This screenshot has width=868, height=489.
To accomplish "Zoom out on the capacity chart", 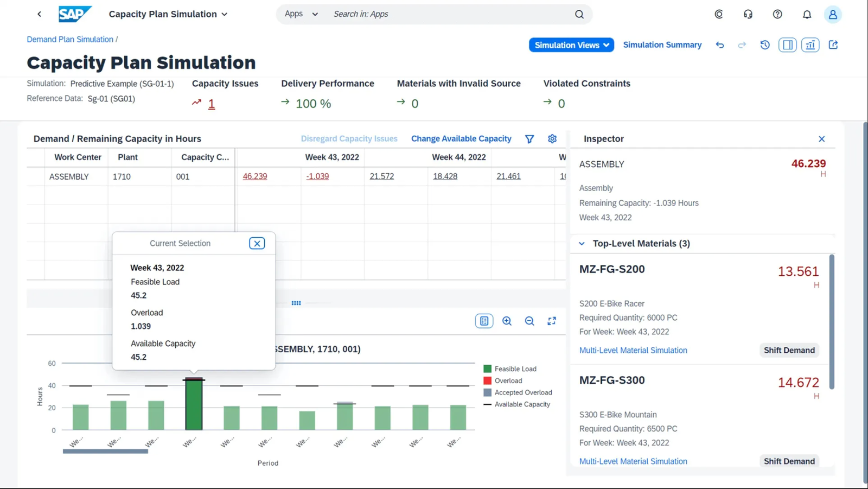I will [529, 321].
